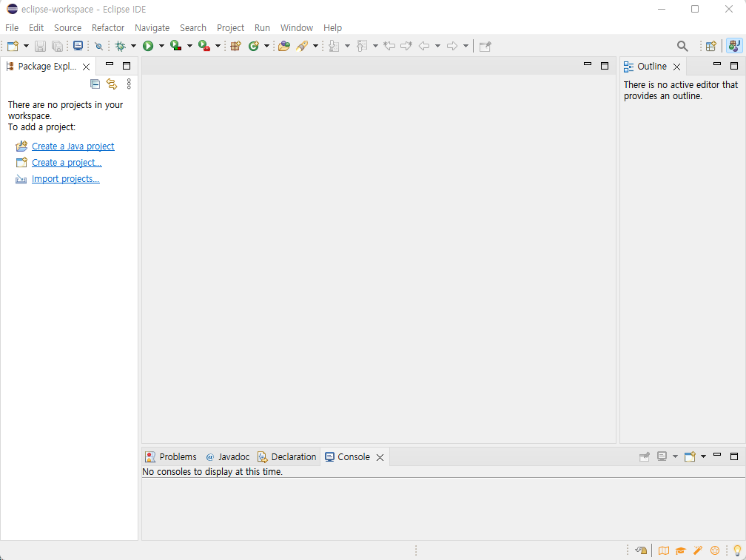Click the Previous Annotation icon
The height and width of the screenshot is (560, 746).
362,46
